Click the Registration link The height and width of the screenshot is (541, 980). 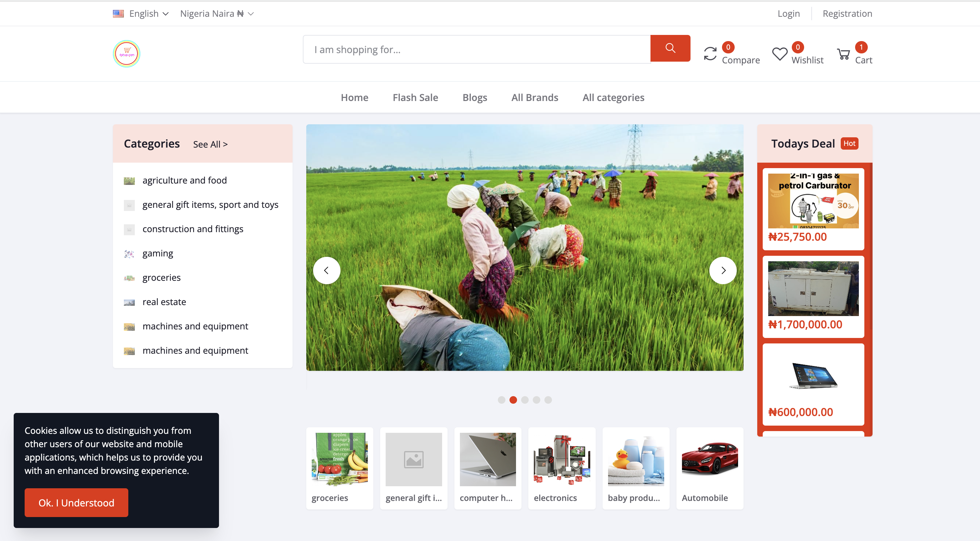point(847,14)
